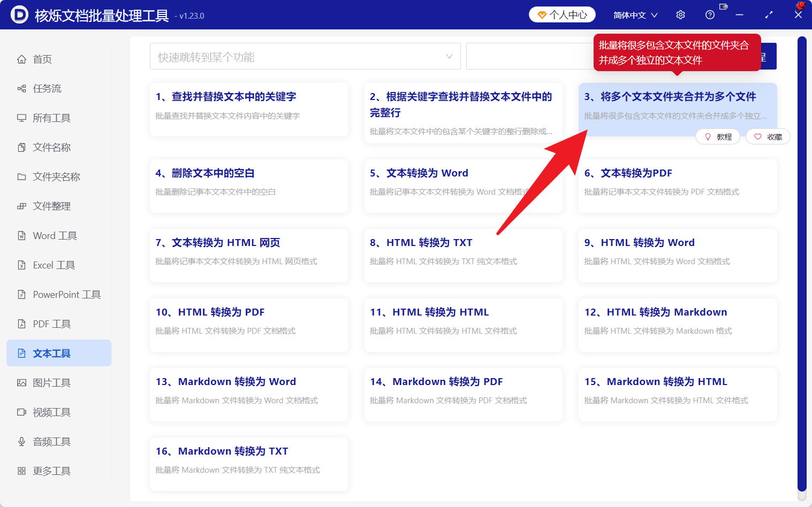Open 根据关键字查找并替换文本文件中的完整行 card

coord(463,113)
